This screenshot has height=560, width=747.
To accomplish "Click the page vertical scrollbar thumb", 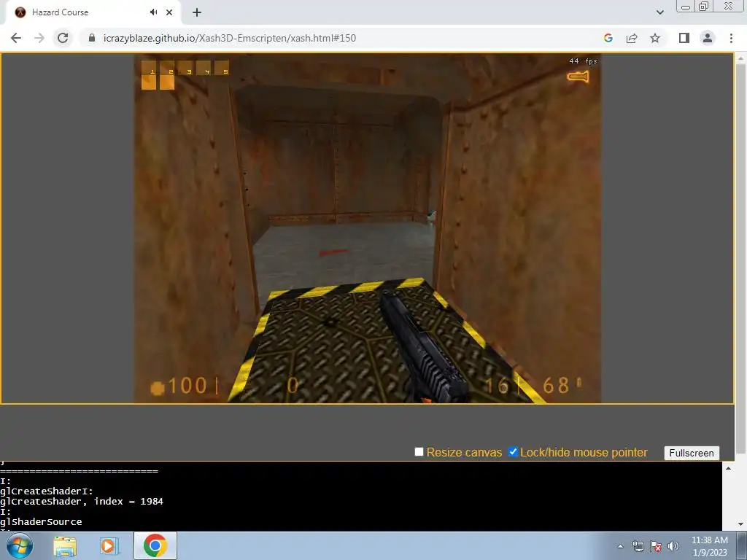I will [740, 257].
